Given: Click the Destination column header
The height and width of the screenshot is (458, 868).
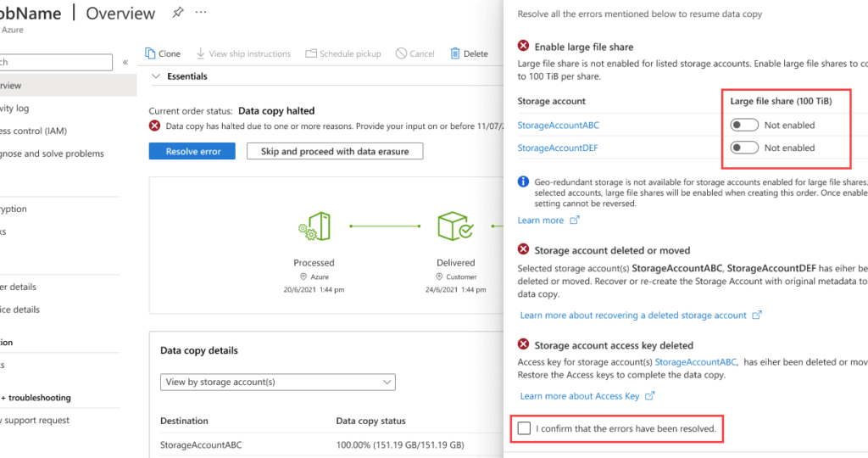Looking at the screenshot, I should [184, 421].
